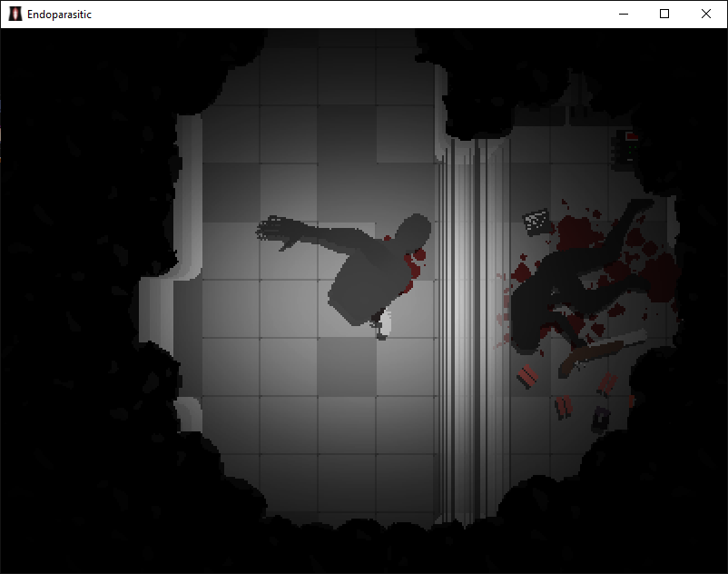728x574 pixels.
Task: Minimize the Endoparasitic window
Action: pyautogui.click(x=624, y=14)
